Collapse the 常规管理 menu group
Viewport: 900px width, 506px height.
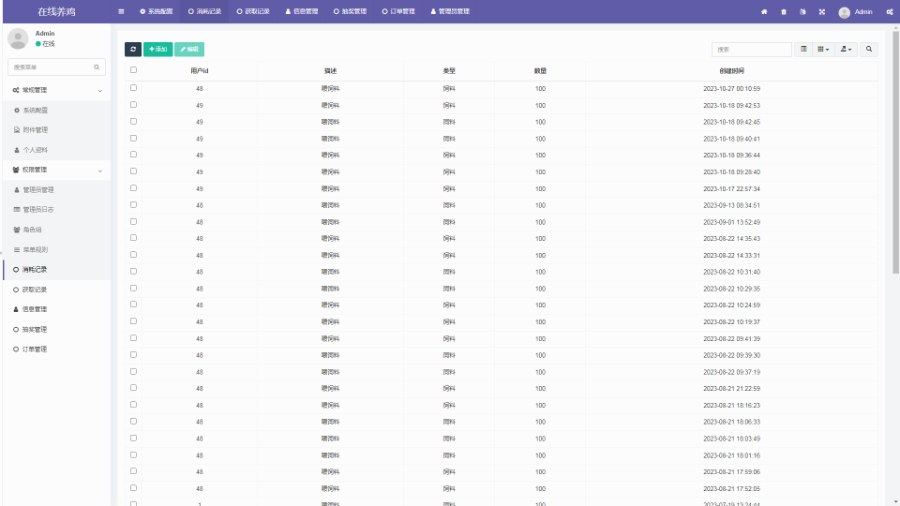tap(57, 90)
